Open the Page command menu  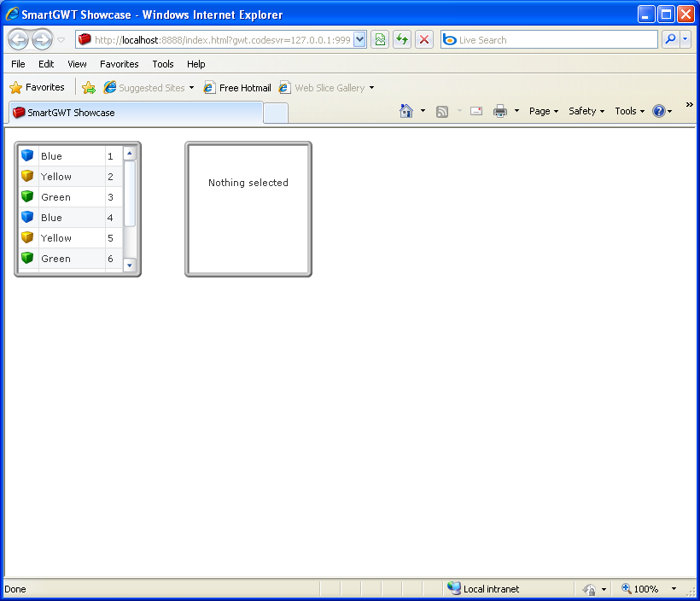point(544,111)
